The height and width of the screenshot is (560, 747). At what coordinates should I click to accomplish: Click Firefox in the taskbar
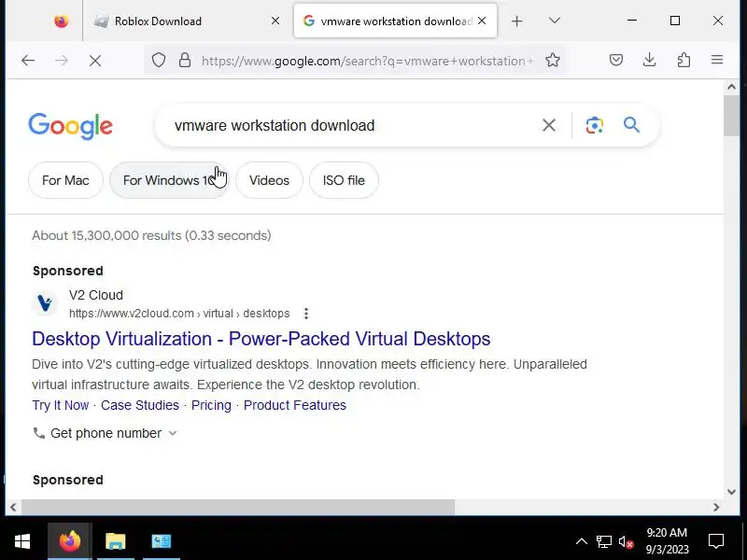[69, 541]
